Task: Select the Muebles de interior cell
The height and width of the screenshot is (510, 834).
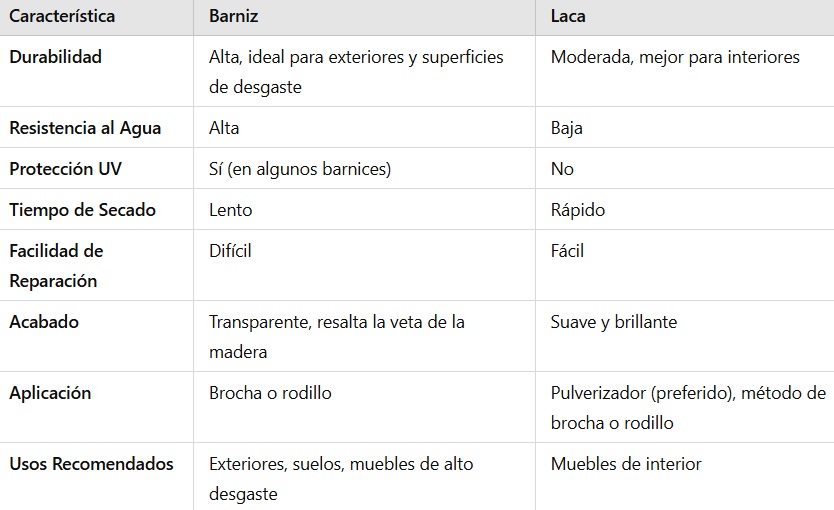Action: point(626,464)
